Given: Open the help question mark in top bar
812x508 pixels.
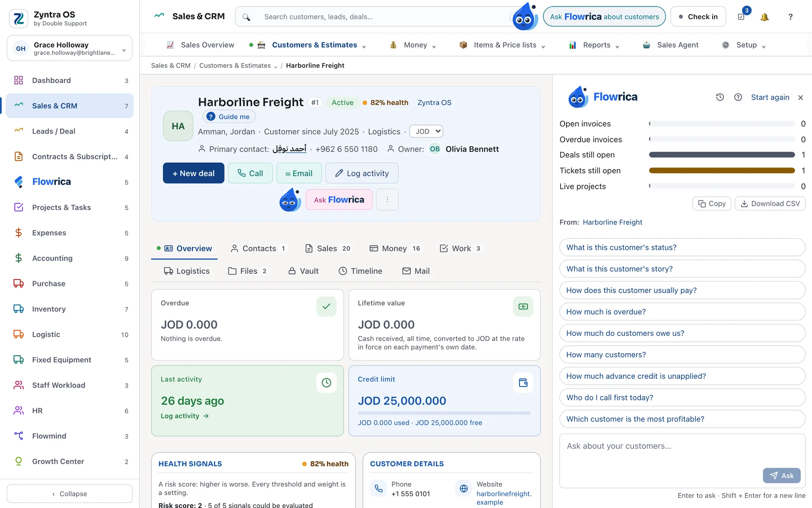Looking at the screenshot, I should pos(790,17).
